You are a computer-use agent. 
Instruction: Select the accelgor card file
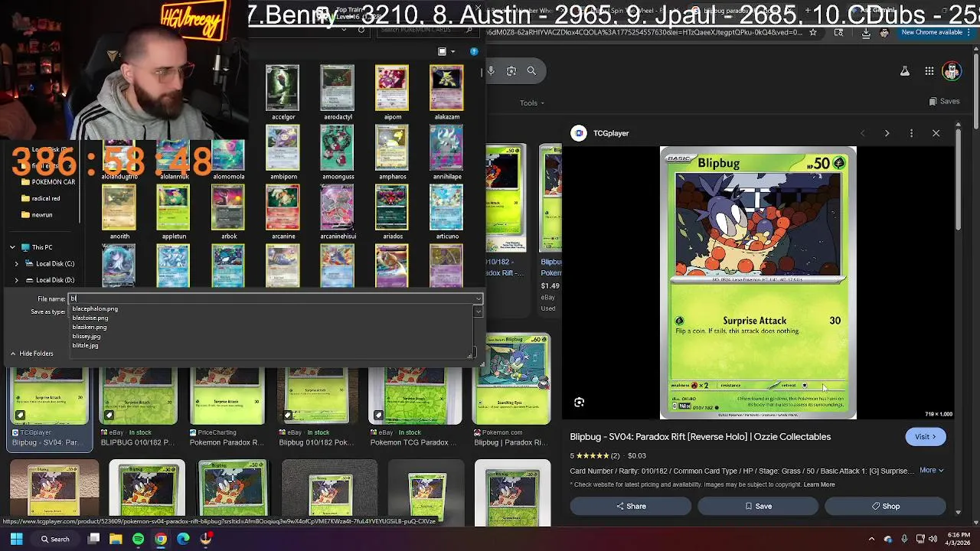click(283, 93)
